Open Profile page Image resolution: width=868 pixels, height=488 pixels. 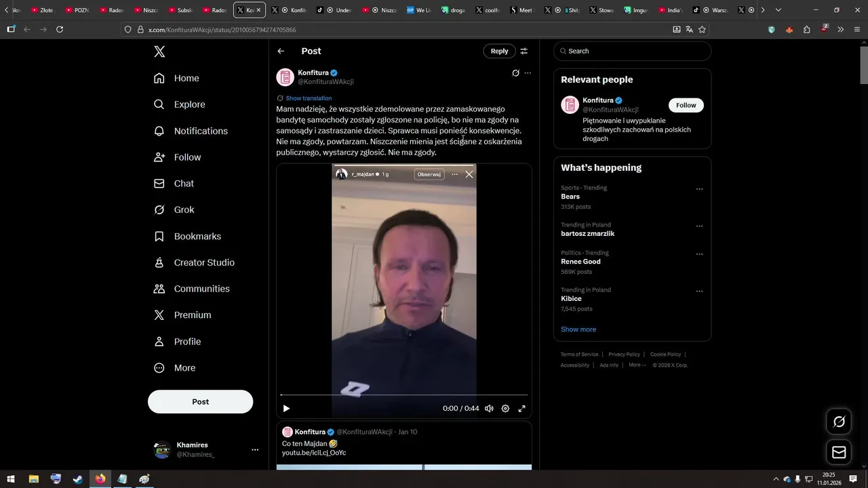pyautogui.click(x=177, y=342)
